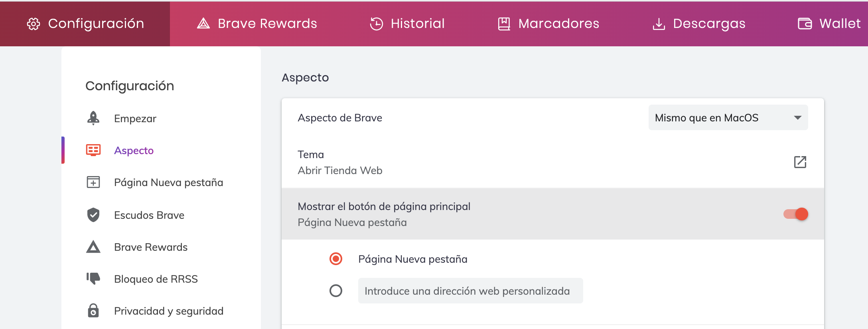Select the custom web address radio button
This screenshot has width=868, height=329.
(x=336, y=291)
